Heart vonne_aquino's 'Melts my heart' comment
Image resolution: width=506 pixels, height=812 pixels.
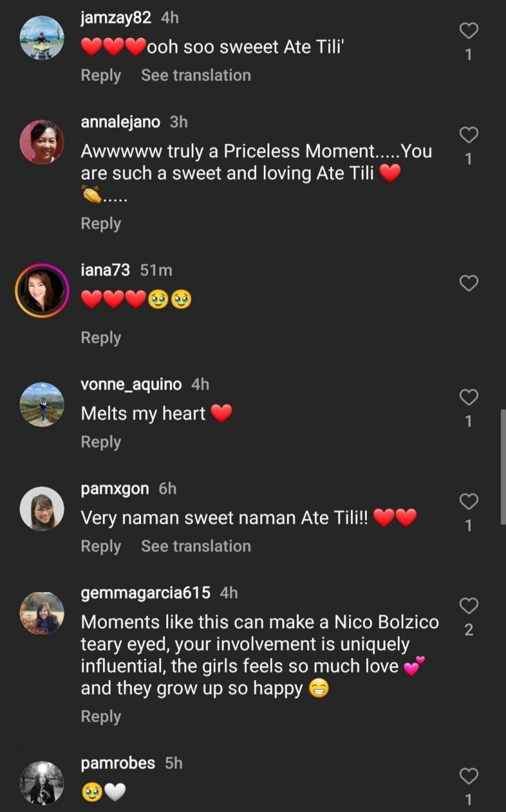(468, 397)
